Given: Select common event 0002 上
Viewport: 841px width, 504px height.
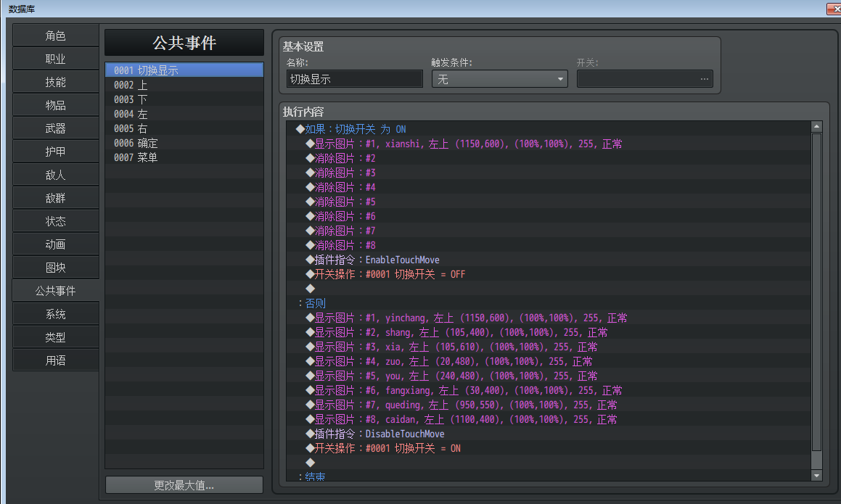Looking at the screenshot, I should [x=184, y=85].
